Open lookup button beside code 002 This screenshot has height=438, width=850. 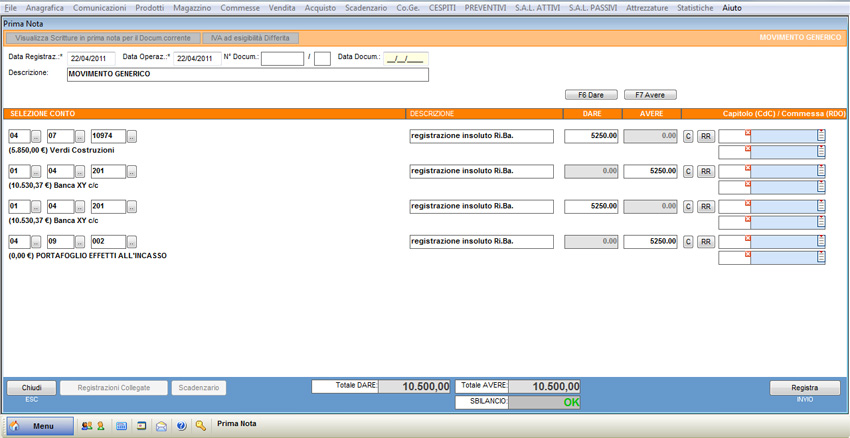coord(132,242)
